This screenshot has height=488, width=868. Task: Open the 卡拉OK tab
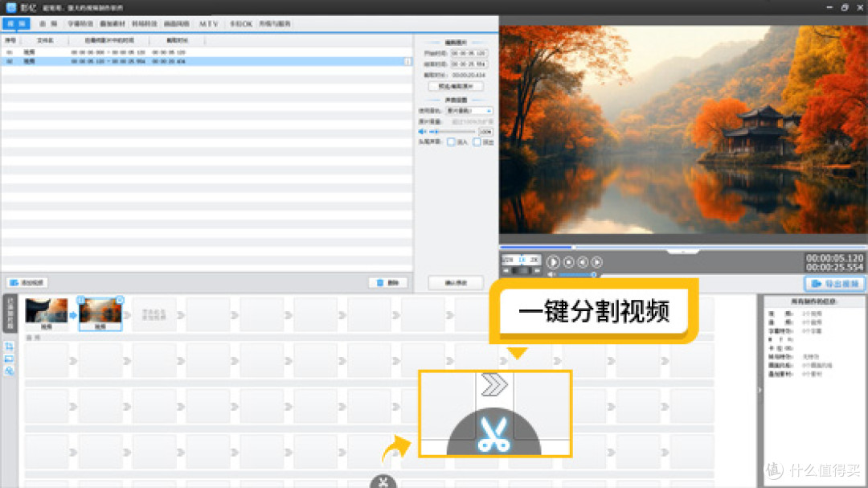click(x=241, y=24)
